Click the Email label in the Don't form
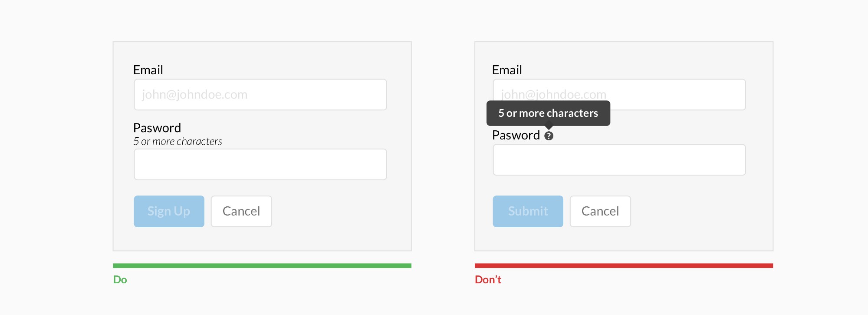This screenshot has width=868, height=315. tap(507, 70)
